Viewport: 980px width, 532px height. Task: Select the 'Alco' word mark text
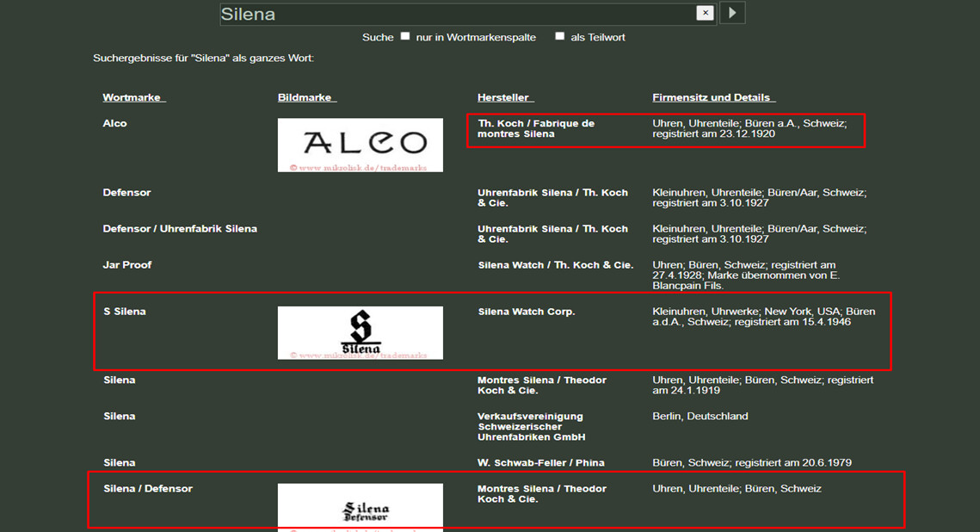click(x=115, y=124)
